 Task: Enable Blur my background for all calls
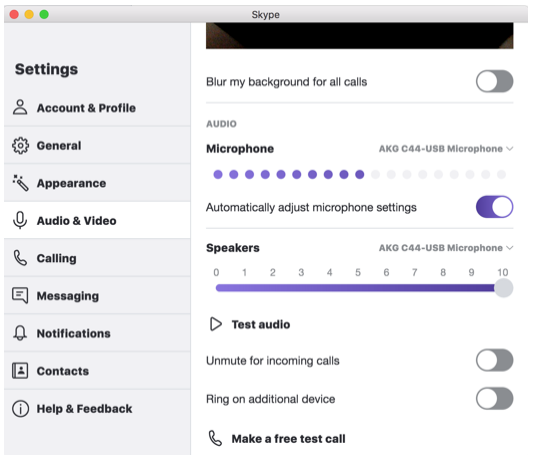click(x=494, y=81)
